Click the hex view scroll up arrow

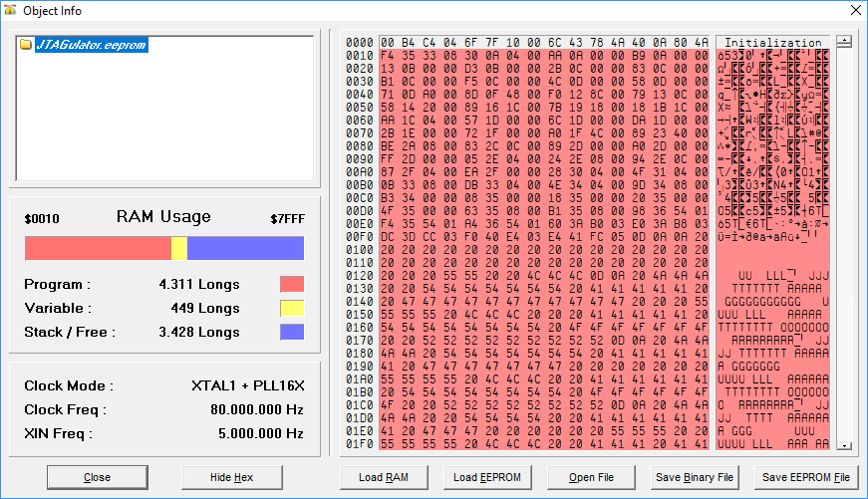[844, 42]
